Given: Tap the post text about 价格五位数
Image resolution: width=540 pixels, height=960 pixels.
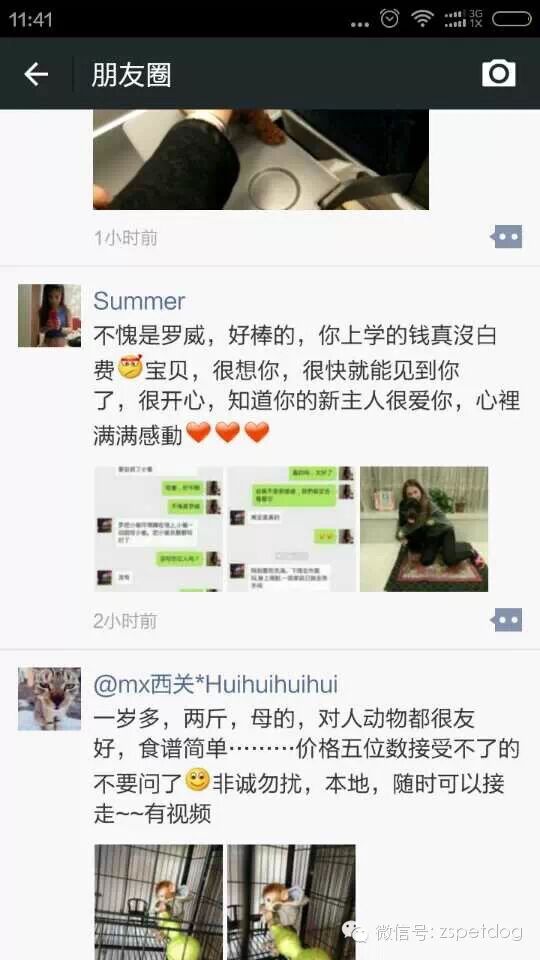Looking at the screenshot, I should [307, 766].
